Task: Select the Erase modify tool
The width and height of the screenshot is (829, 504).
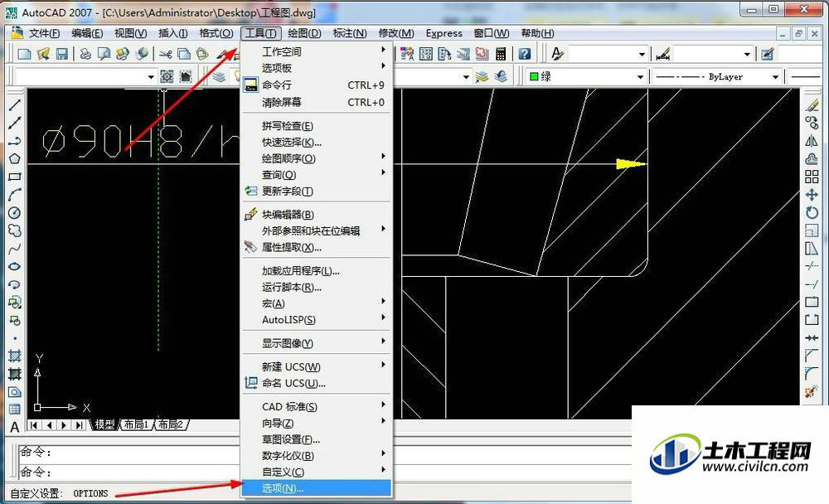Action: [812, 105]
